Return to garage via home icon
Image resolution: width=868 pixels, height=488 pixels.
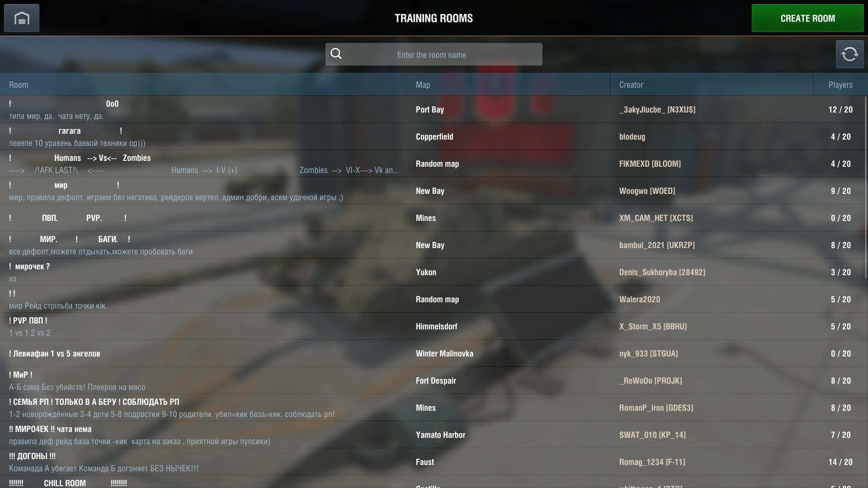point(22,18)
